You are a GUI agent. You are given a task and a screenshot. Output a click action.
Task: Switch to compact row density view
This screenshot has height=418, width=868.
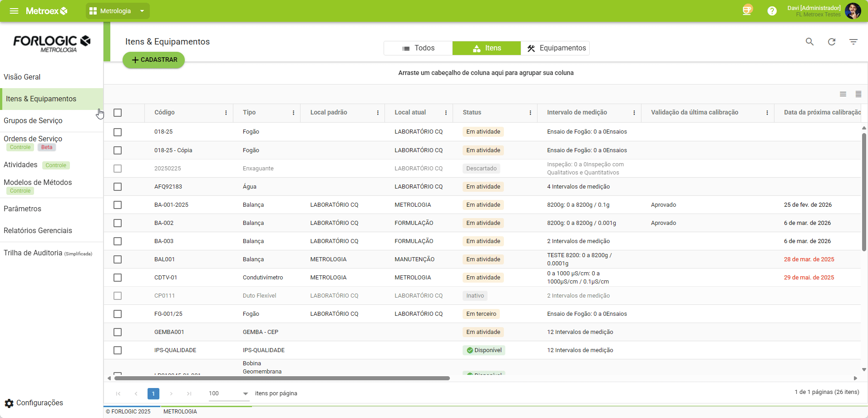[x=858, y=94]
